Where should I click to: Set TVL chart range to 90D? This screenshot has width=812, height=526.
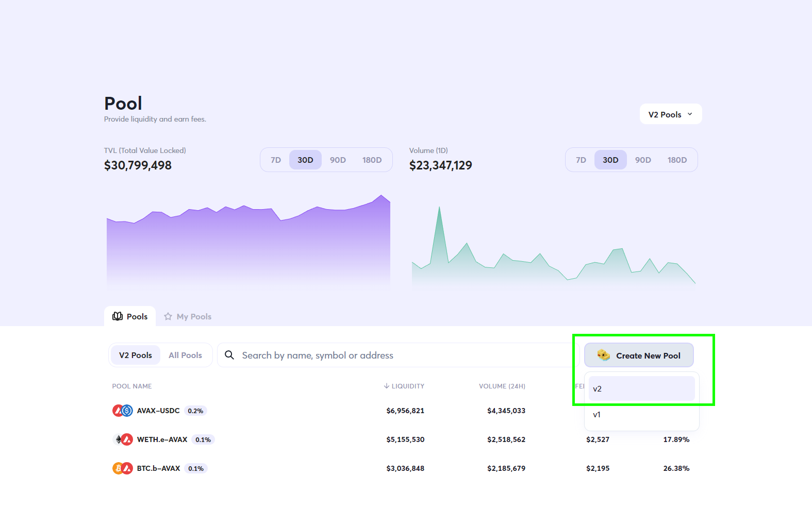338,160
